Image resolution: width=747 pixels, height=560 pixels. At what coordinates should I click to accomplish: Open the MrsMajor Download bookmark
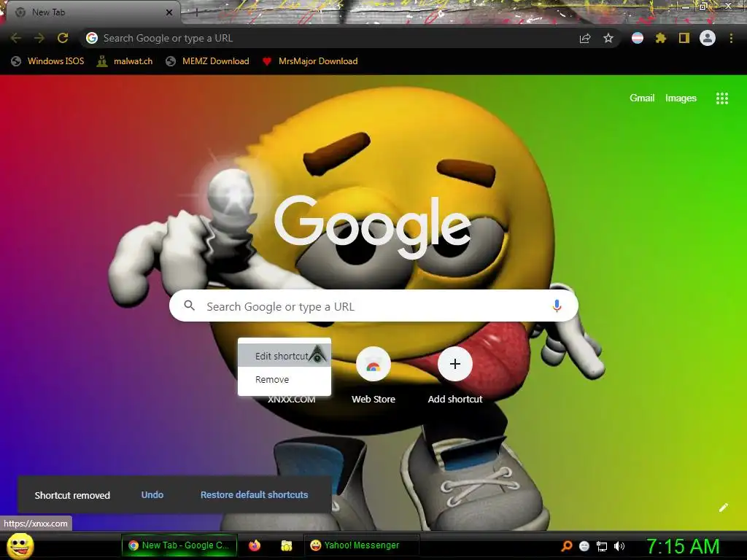coord(310,61)
